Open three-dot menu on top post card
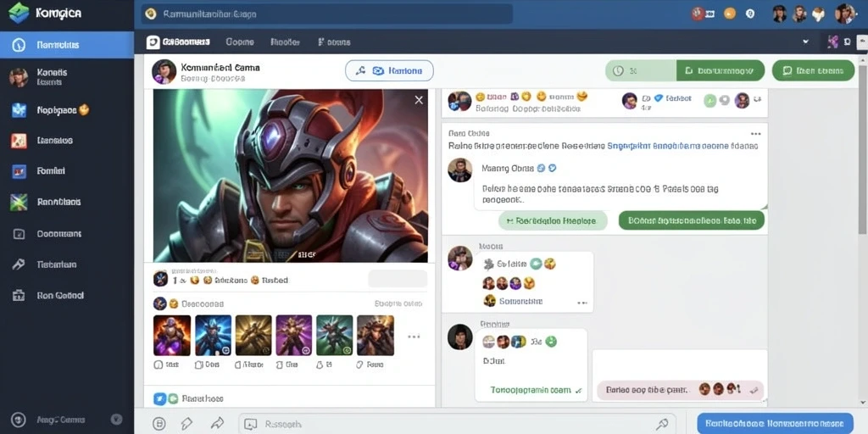Screen dimensions: 868x434 [x=755, y=134]
